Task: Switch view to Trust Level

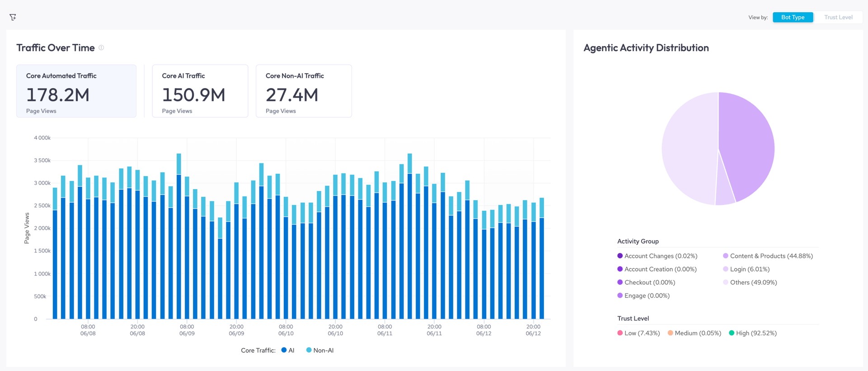Action: pyautogui.click(x=838, y=17)
